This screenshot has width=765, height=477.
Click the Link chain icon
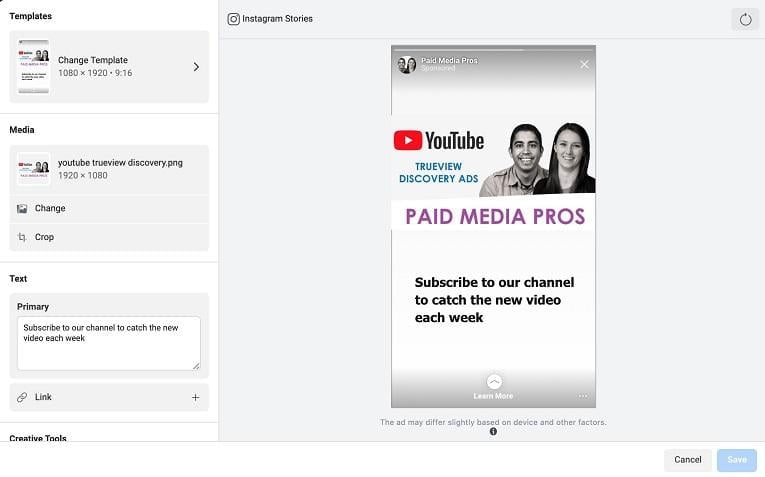pos(22,397)
